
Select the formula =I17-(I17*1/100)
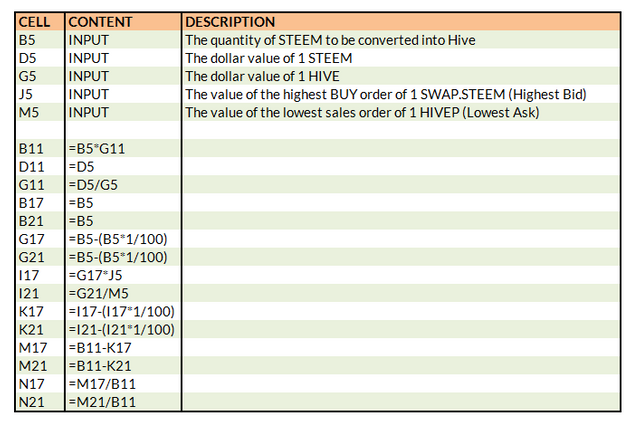pos(121,311)
